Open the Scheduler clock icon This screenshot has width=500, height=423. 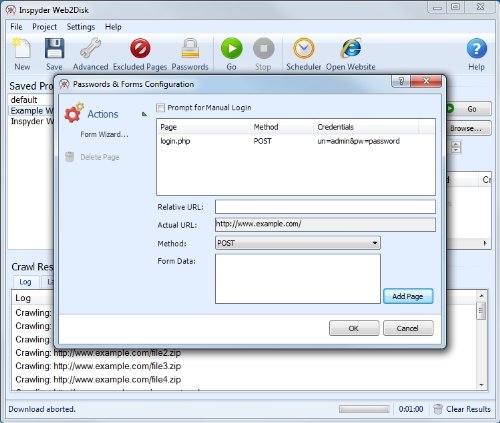coord(304,49)
